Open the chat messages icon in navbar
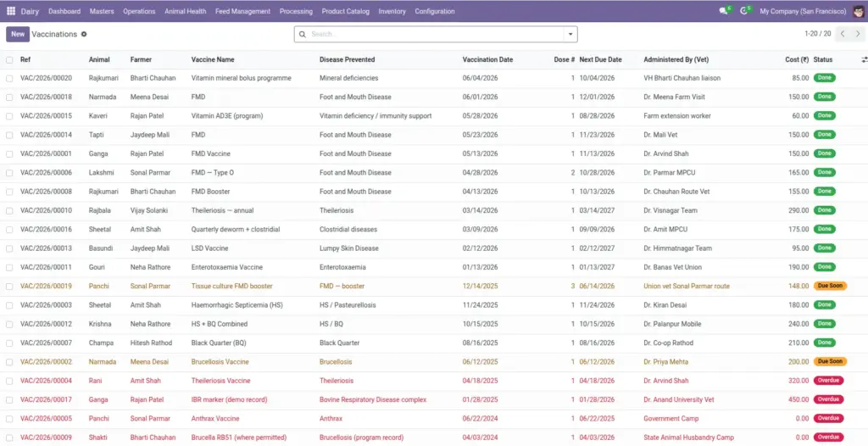Screen dimensions: 868x446 [724, 11]
